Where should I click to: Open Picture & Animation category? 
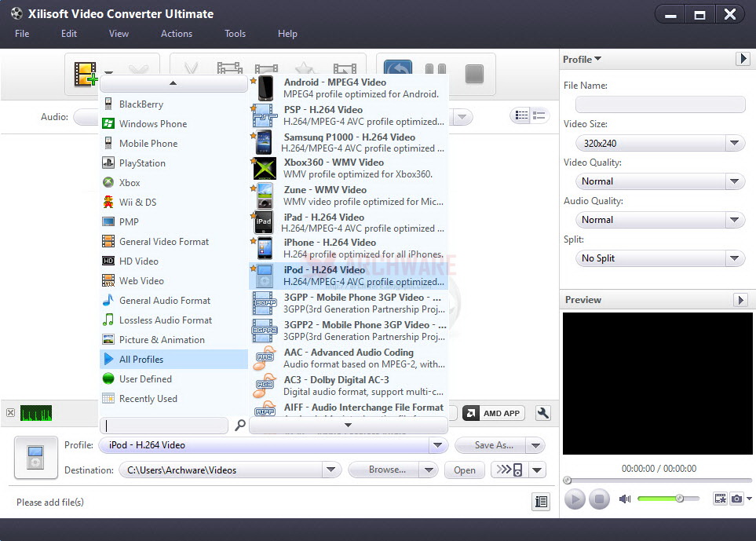click(x=173, y=340)
